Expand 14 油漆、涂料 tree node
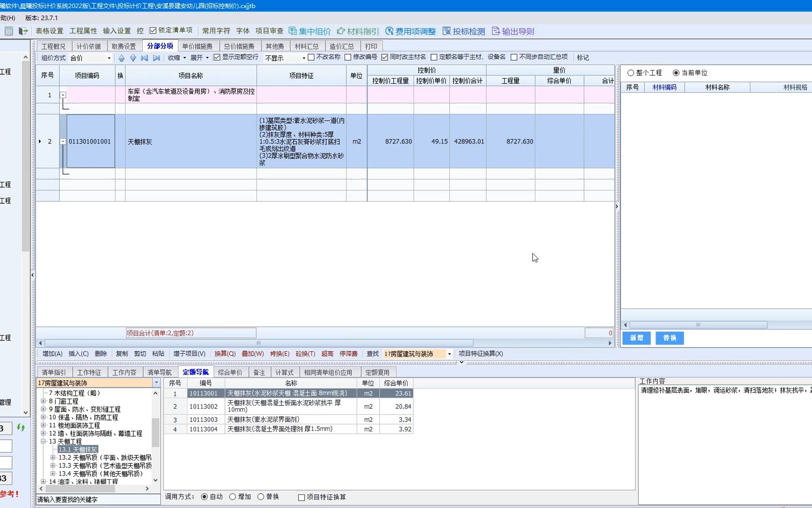The image size is (812, 508). click(43, 481)
